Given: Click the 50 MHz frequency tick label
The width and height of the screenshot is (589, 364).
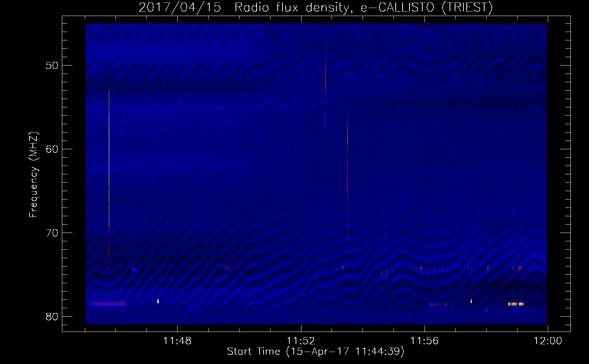Looking at the screenshot, I should 52,66.
